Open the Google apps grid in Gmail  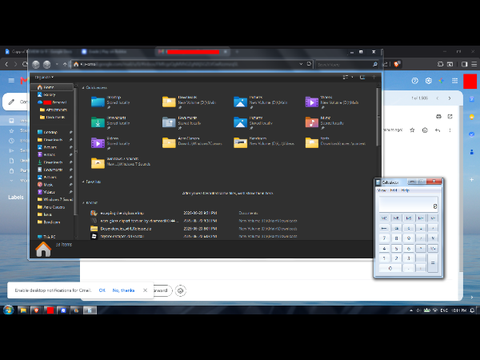[455, 81]
